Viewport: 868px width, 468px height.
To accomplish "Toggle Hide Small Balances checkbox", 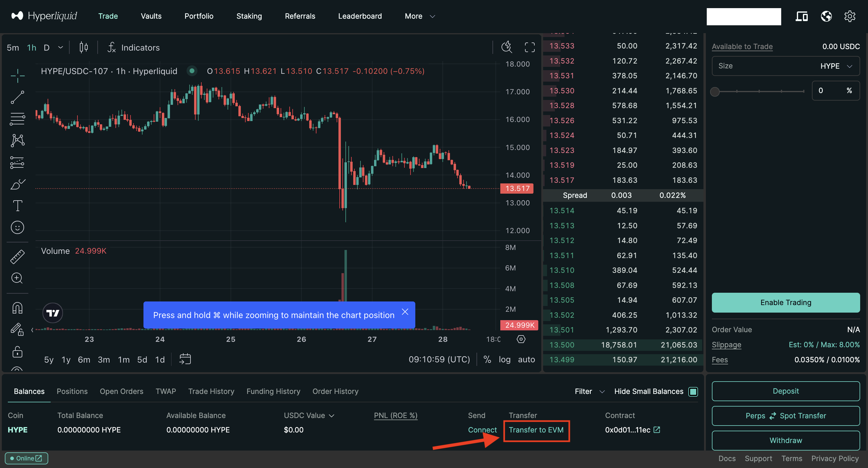I will coord(693,391).
